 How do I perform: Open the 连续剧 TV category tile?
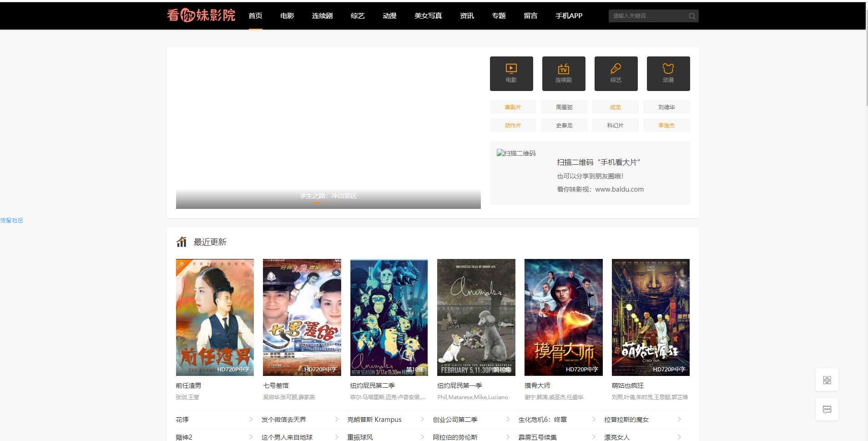[x=564, y=74]
